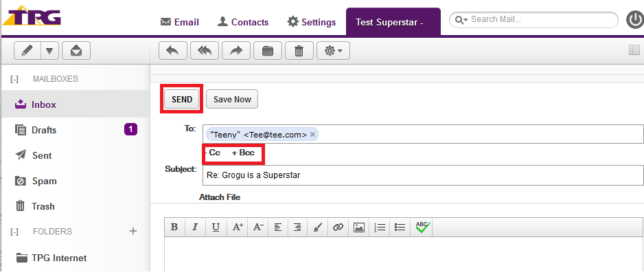Toggle bold formatting
The height and width of the screenshot is (277, 644).
click(174, 227)
